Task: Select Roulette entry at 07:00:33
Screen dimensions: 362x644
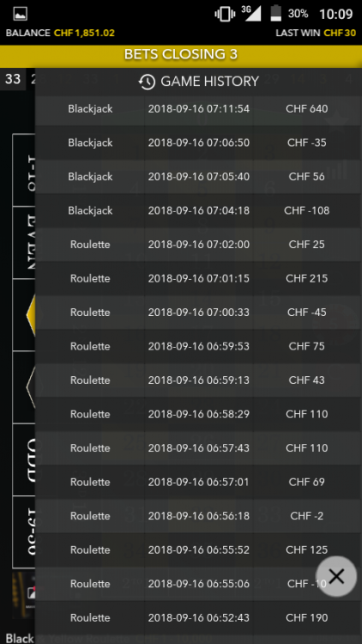Action: pyautogui.click(x=198, y=313)
